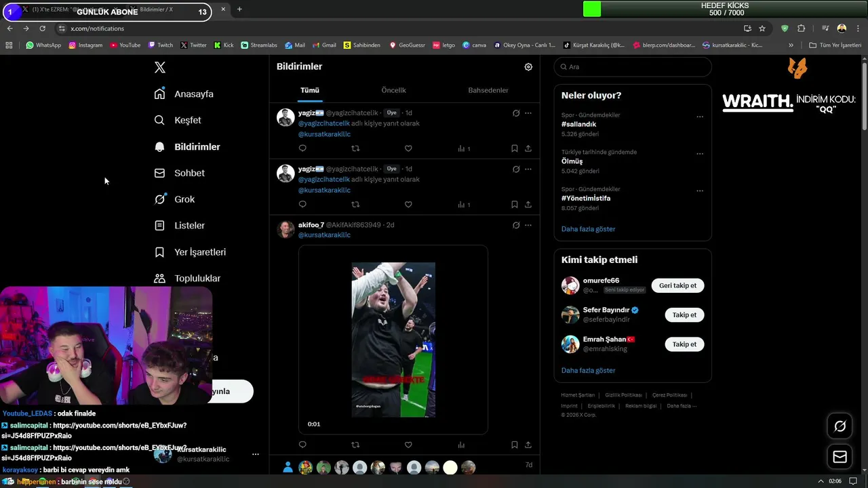Bookmark the akifoo_7 video post

tap(515, 445)
